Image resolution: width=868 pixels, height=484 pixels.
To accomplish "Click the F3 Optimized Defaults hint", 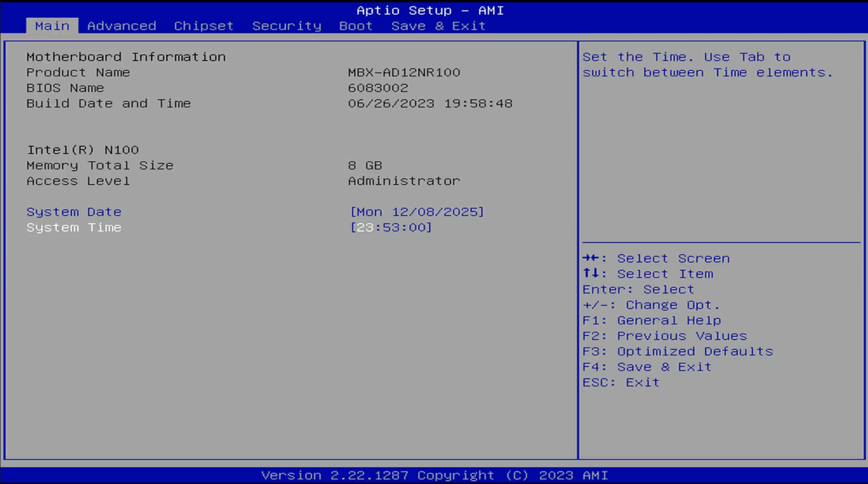I will 678,351.
